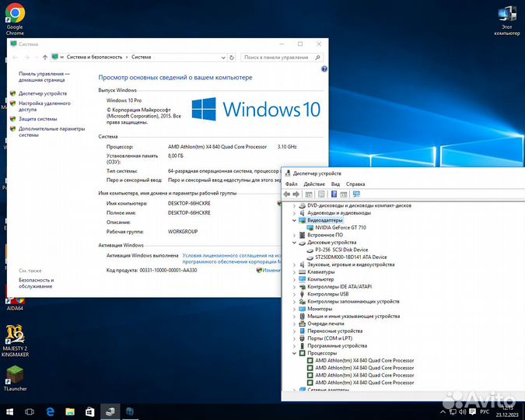Image resolution: width=525 pixels, height=420 pixels.
Task: Refresh the Система address bar
Action: click(231, 58)
